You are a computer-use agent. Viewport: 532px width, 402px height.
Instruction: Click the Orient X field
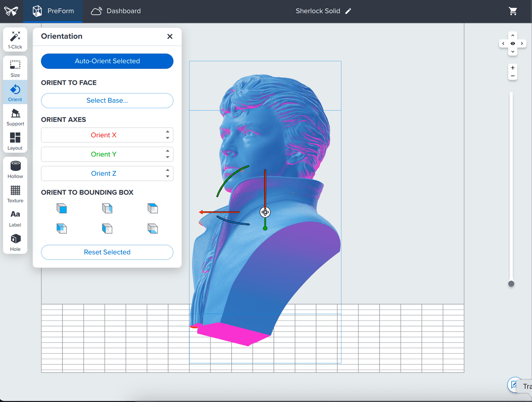tap(107, 135)
